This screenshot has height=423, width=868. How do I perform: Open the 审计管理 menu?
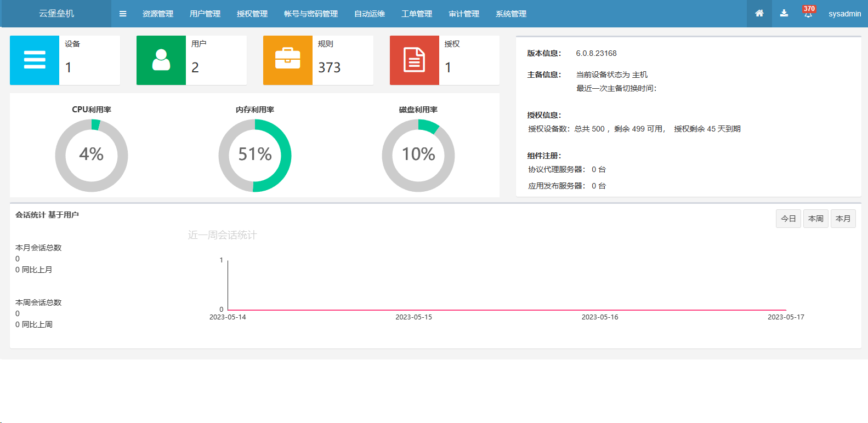pos(464,14)
